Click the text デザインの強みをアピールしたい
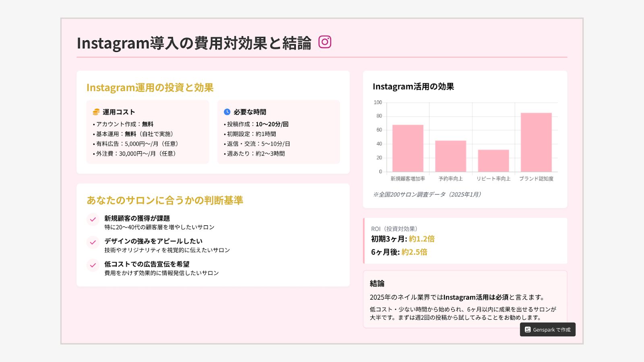This screenshot has height=362, width=644. (153, 241)
